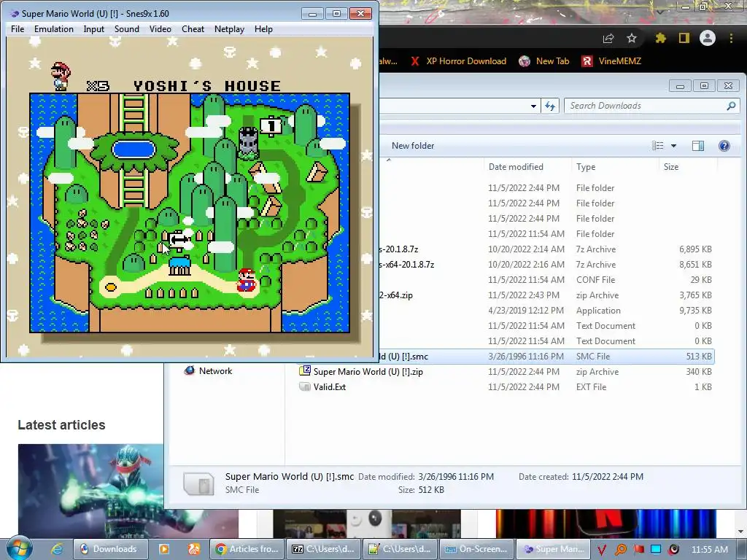Open the Sound menu in Snes9x
Viewport: 747px width, 560px height.
[127, 29]
